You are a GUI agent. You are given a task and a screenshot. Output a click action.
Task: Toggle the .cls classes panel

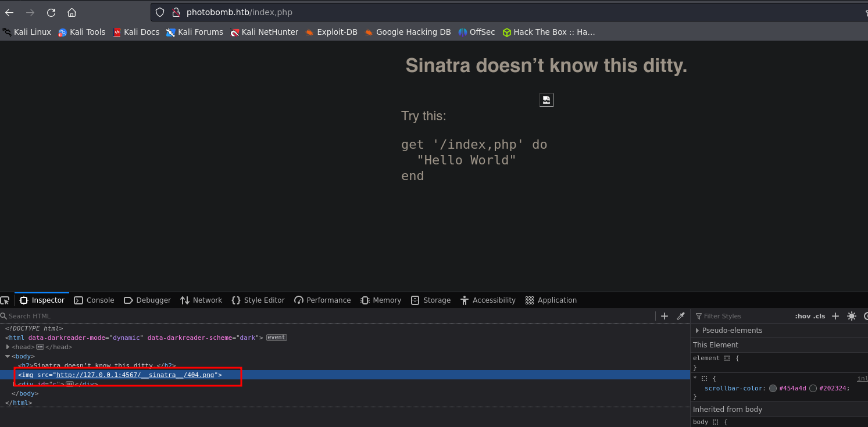(819, 316)
